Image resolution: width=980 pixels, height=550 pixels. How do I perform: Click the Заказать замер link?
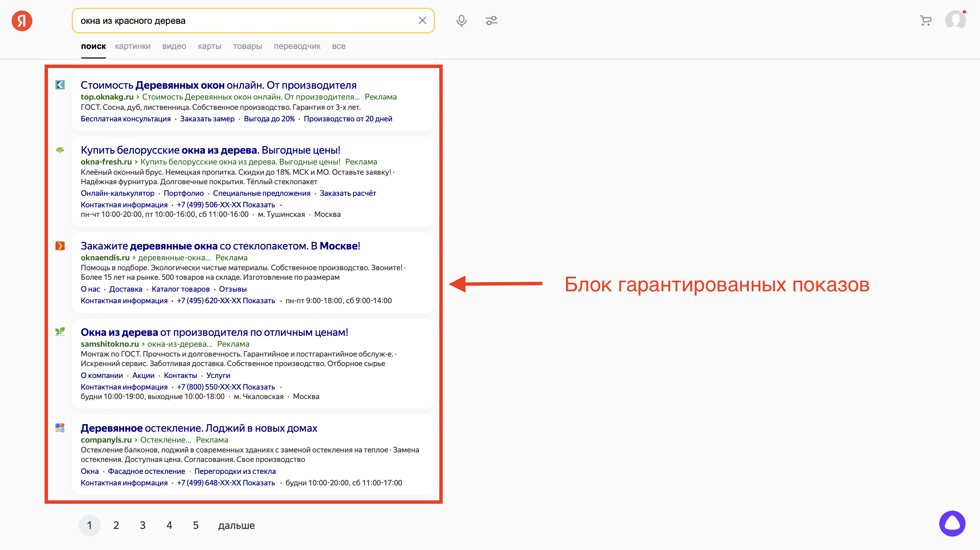[x=208, y=119]
